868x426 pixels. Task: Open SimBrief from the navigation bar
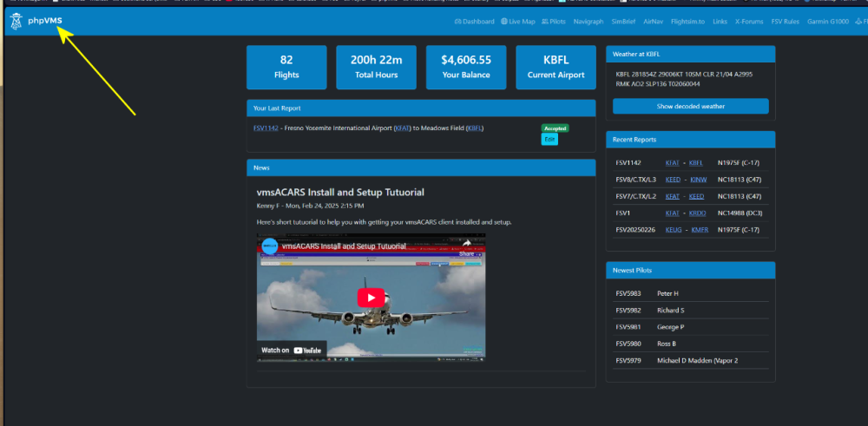tap(623, 22)
